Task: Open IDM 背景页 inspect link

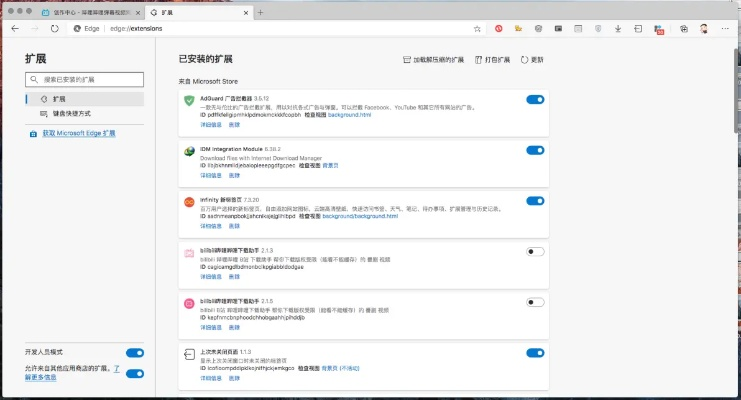Action: [x=330, y=165]
